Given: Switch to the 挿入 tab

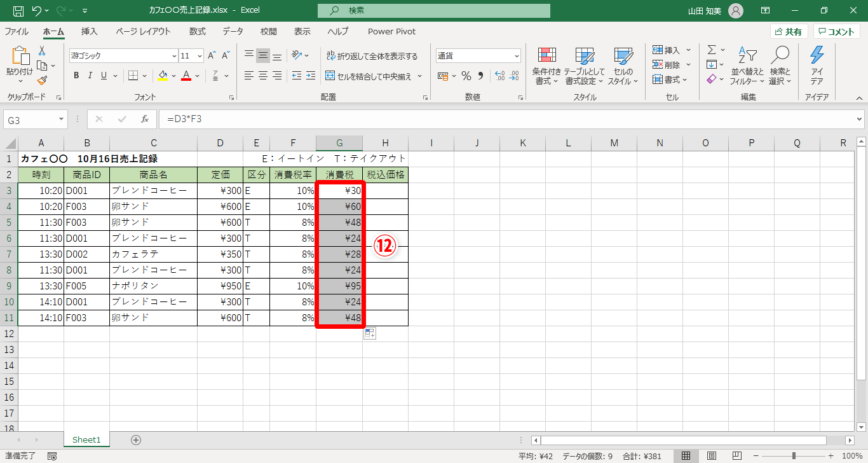Looking at the screenshot, I should coord(90,32).
